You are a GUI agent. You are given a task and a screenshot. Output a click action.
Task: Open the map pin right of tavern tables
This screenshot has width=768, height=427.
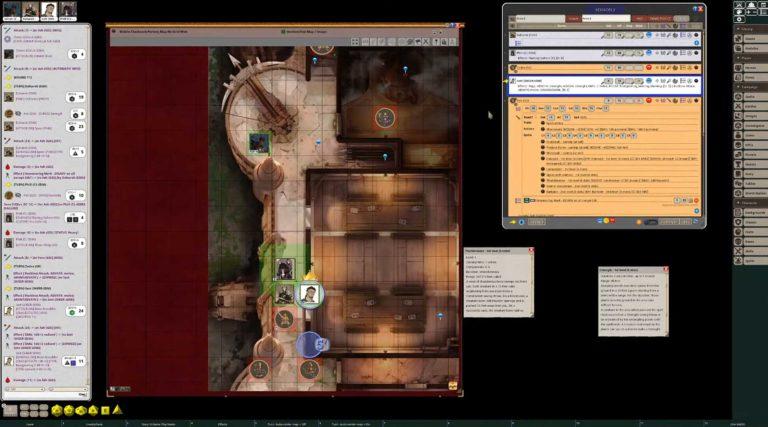point(440,316)
